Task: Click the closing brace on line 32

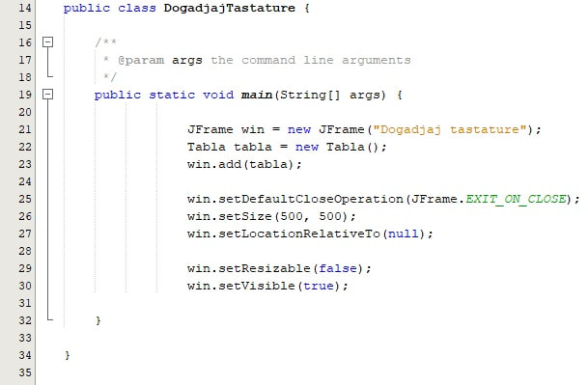Action: tap(98, 320)
